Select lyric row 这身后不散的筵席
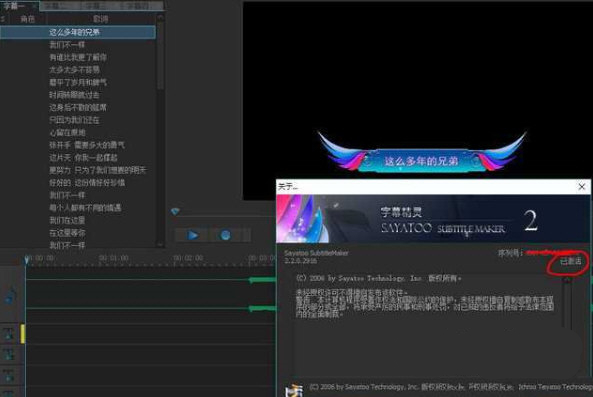Image resolution: width=593 pixels, height=397 pixels. click(x=78, y=107)
